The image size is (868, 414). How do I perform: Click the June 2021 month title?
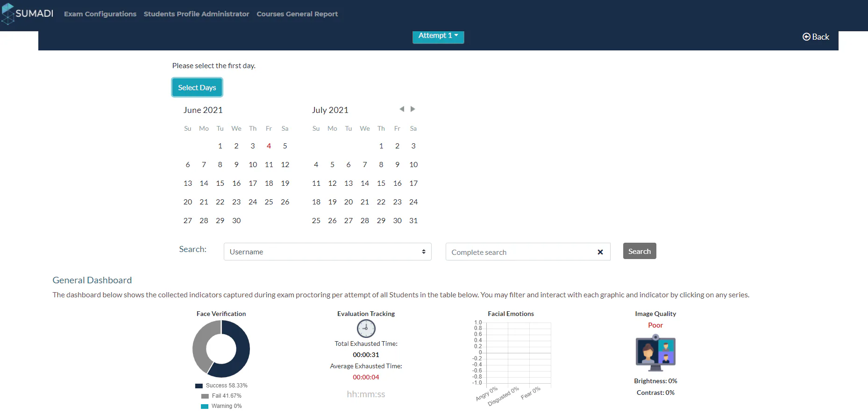click(x=203, y=110)
